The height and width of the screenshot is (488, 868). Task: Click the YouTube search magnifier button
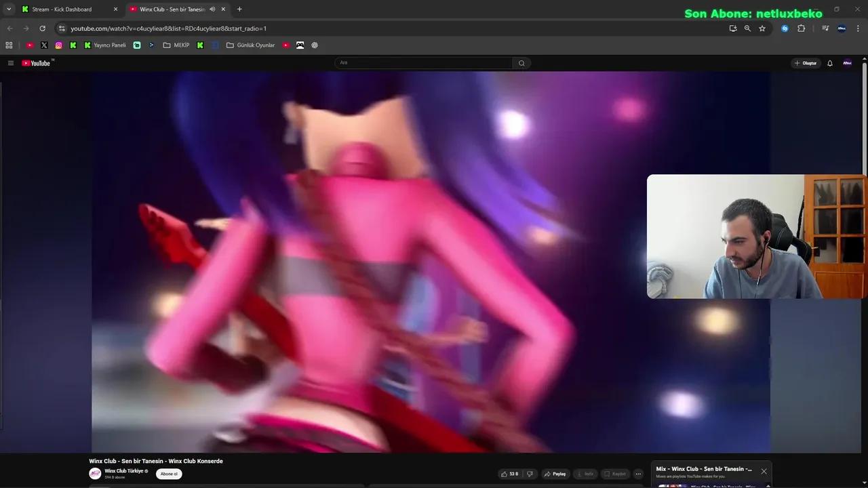pyautogui.click(x=521, y=63)
